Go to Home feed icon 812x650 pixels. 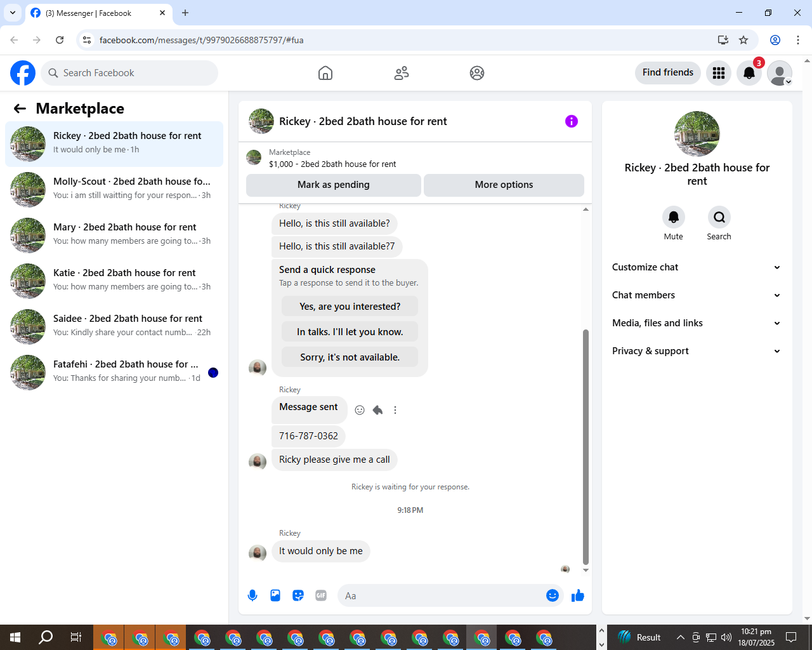325,73
